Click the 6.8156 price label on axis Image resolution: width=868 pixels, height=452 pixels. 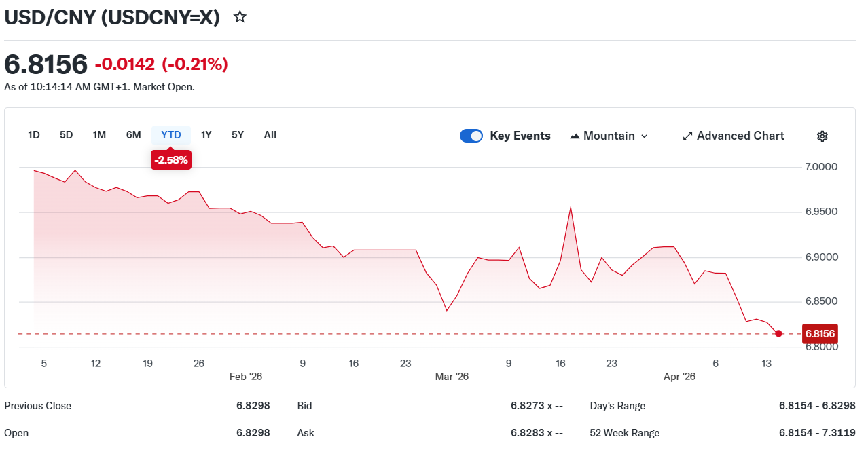(x=820, y=334)
